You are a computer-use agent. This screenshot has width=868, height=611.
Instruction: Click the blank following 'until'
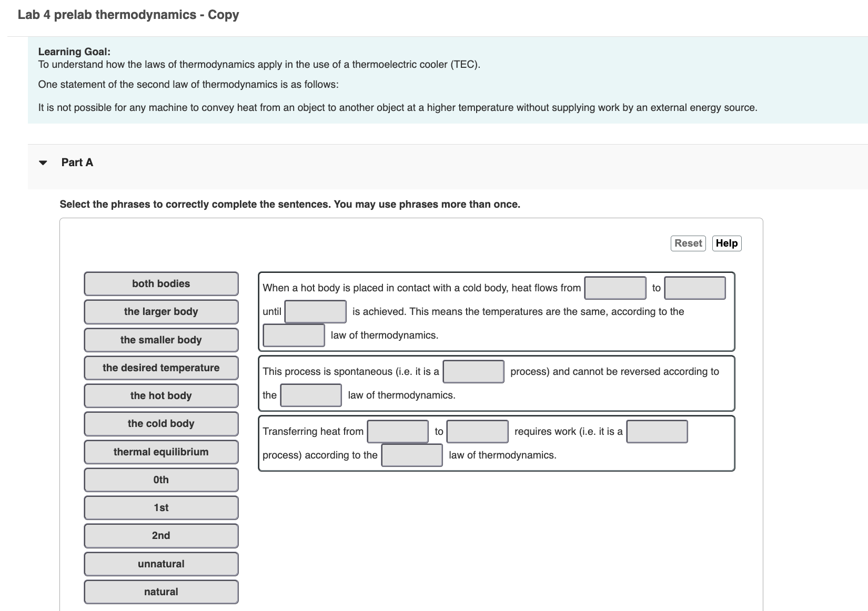click(x=315, y=311)
